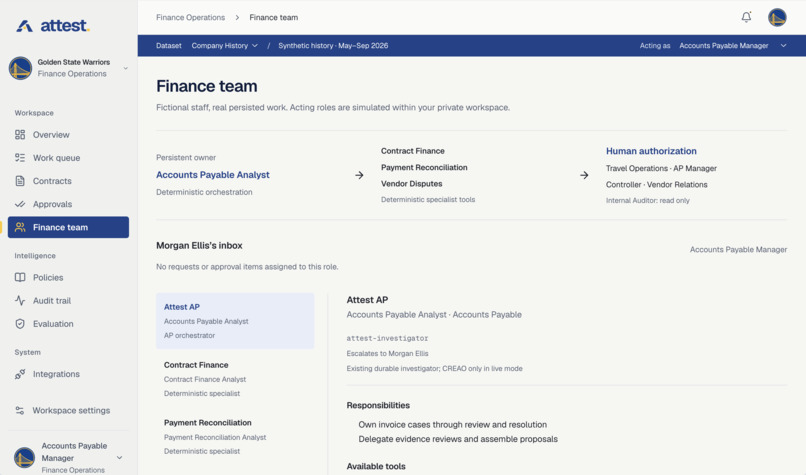Viewport: 806px width, 475px height.
Task: Click Synthetic history May–Sep 2026 text
Action: (x=333, y=46)
